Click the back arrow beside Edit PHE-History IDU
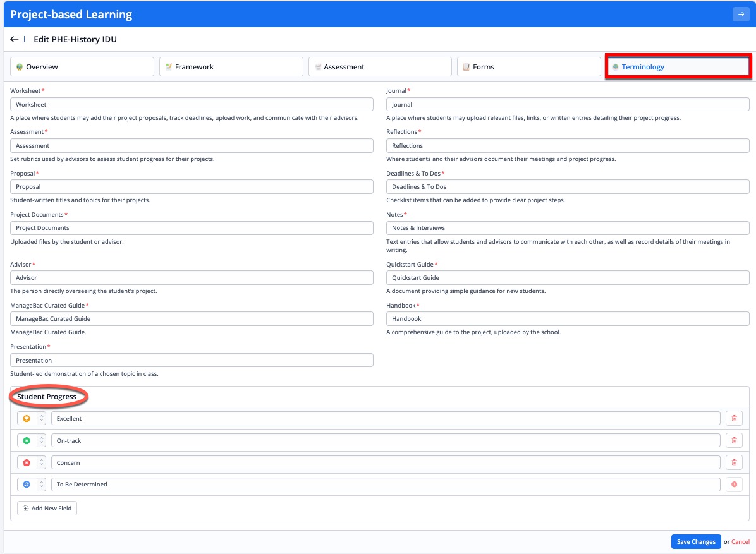Image resolution: width=756 pixels, height=554 pixels. click(15, 39)
